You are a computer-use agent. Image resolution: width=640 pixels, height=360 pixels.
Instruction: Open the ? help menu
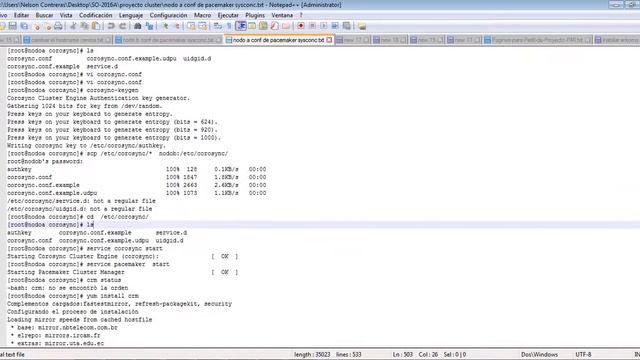pos(301,15)
